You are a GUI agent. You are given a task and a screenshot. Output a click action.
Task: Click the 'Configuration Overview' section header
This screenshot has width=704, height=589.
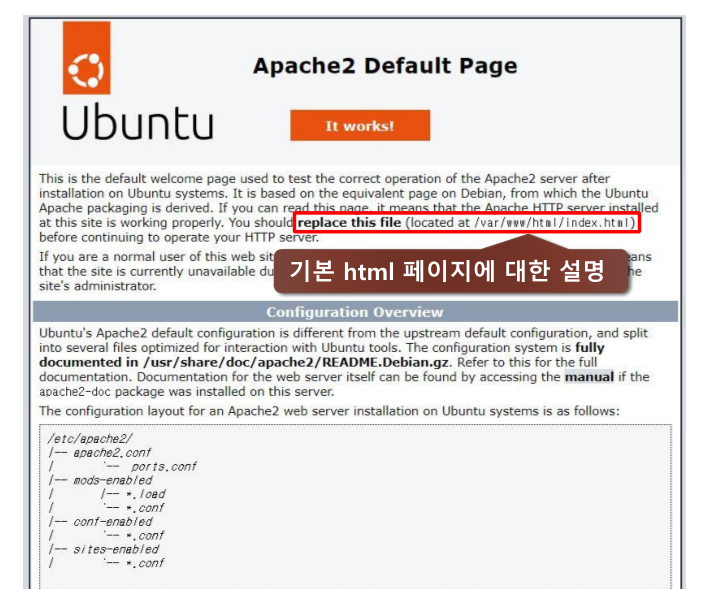click(355, 312)
